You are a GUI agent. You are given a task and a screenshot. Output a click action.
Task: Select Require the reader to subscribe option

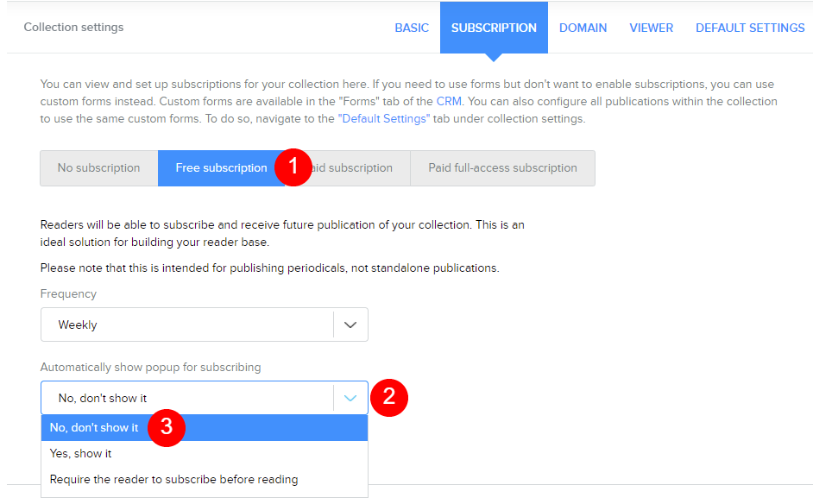[173, 480]
